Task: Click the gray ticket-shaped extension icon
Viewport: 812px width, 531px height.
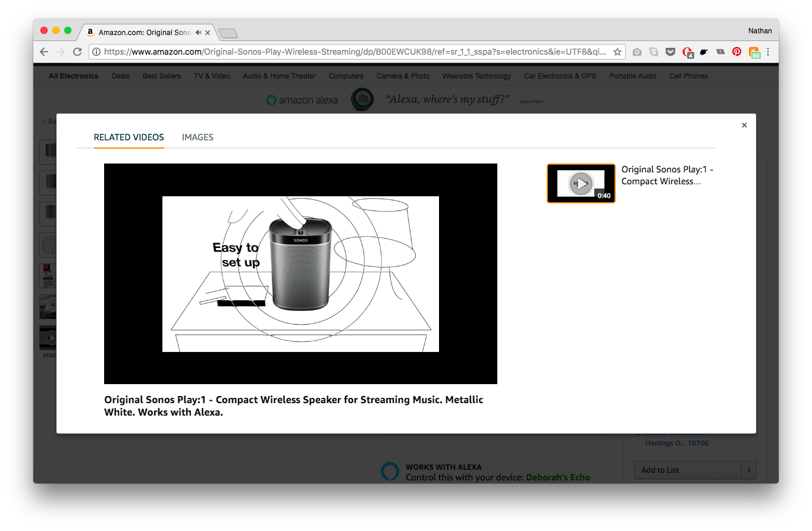Action: [720, 52]
